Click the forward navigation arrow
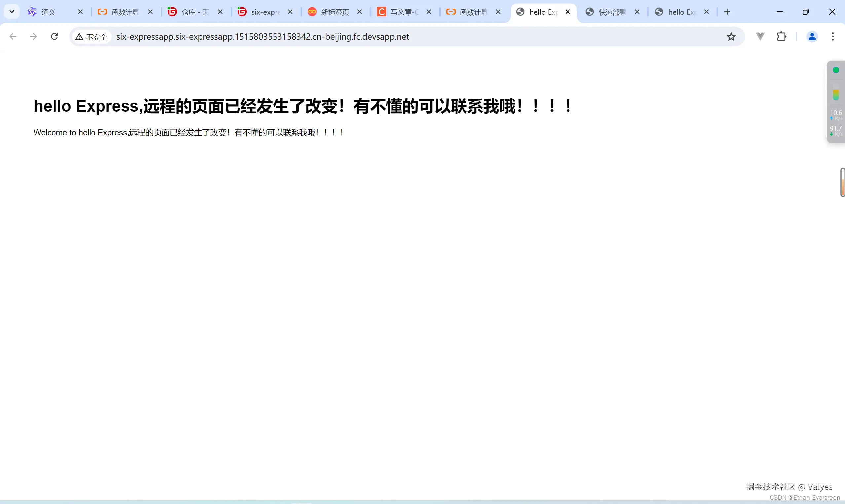The image size is (845, 504). [33, 36]
